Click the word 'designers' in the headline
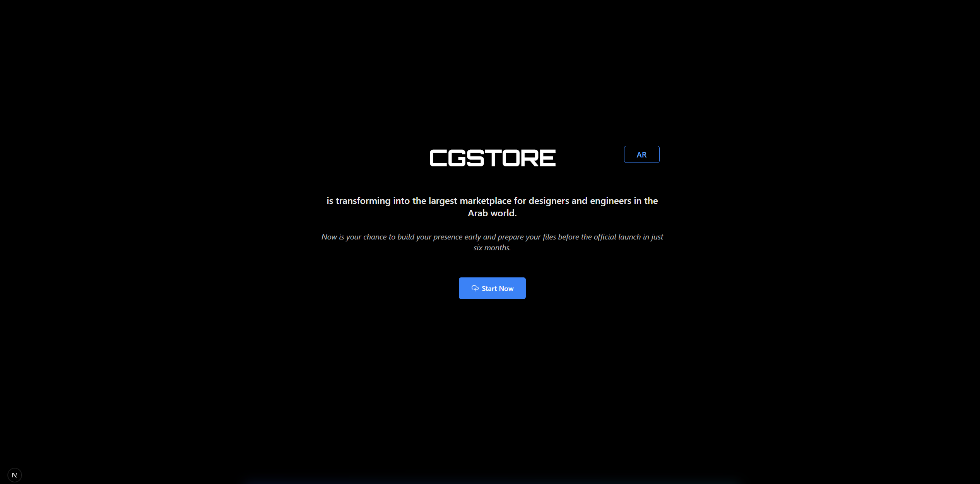 point(549,201)
